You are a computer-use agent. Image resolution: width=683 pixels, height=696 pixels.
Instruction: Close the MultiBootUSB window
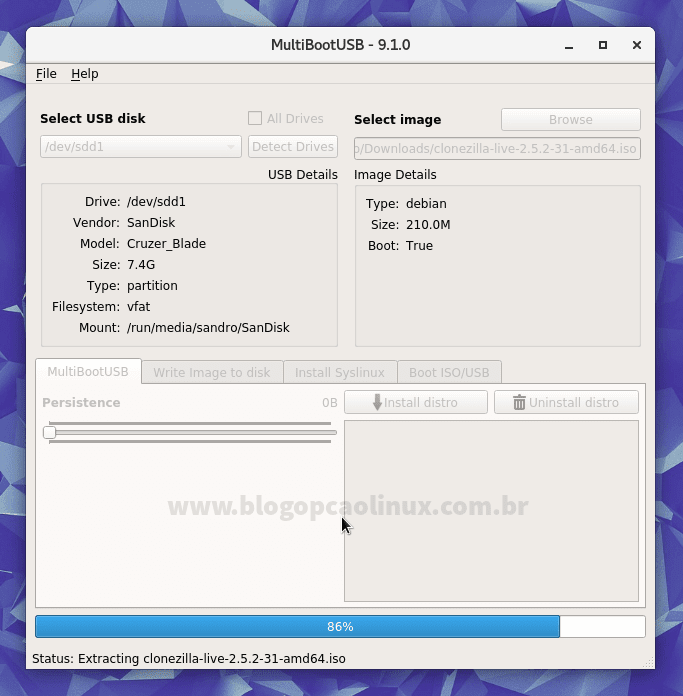637,45
